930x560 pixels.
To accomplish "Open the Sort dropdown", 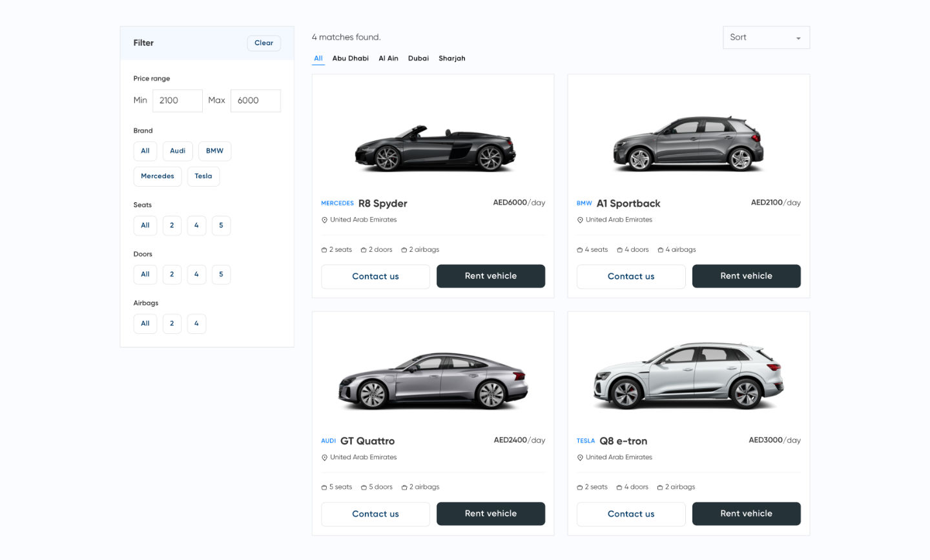I will point(765,37).
